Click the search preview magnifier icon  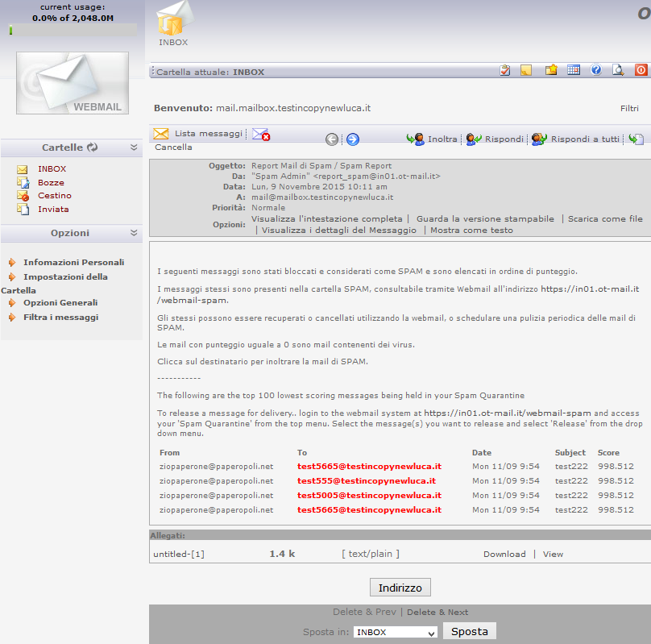point(618,70)
